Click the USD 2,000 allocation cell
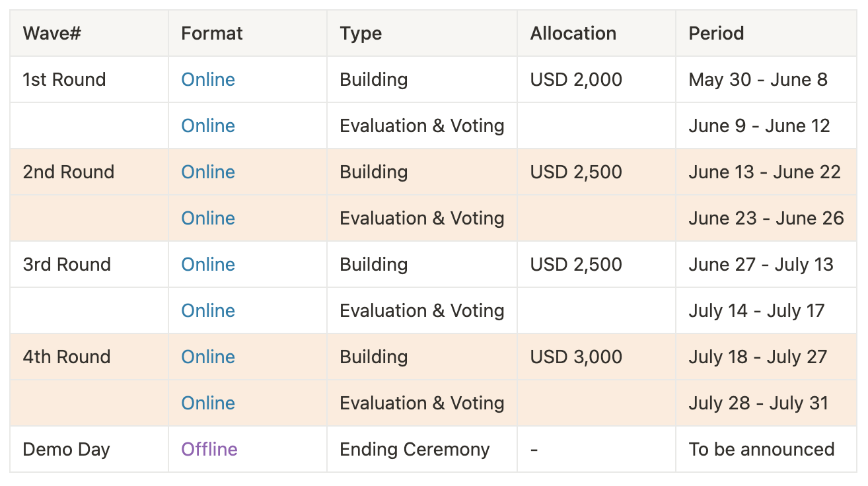This screenshot has width=868, height=486. click(x=576, y=80)
